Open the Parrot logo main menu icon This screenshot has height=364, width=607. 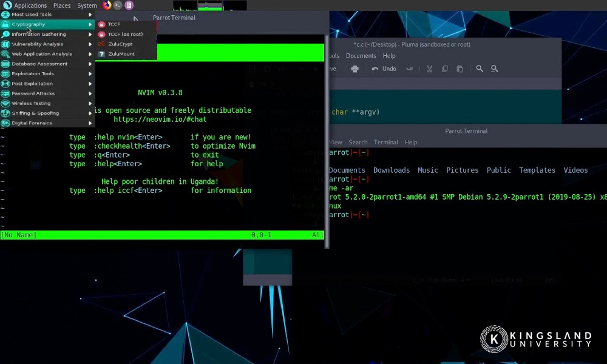coord(7,5)
